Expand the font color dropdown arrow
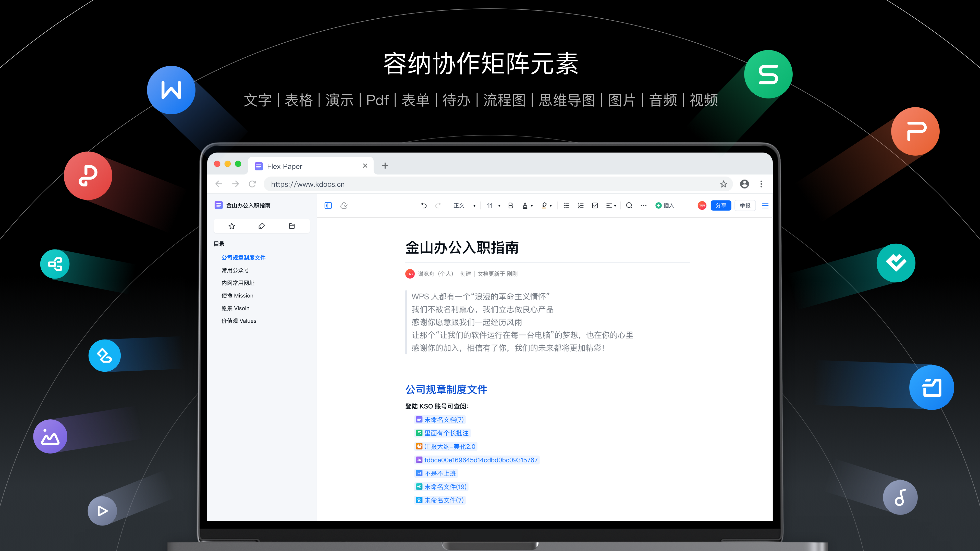Screen dimensions: 980x551 (532, 206)
